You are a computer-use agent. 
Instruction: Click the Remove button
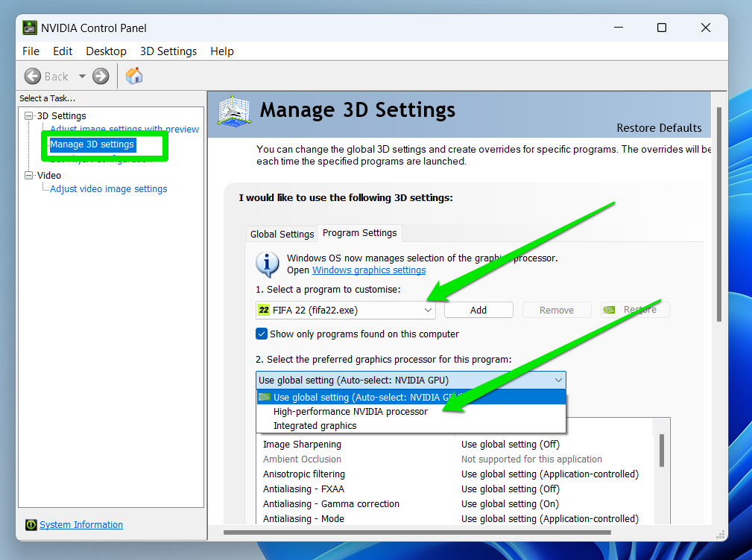[x=557, y=310]
